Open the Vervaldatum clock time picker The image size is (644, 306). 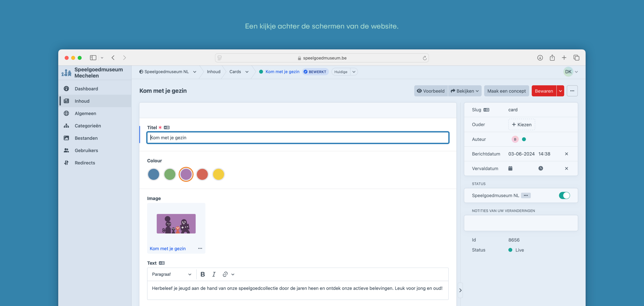pos(541,168)
